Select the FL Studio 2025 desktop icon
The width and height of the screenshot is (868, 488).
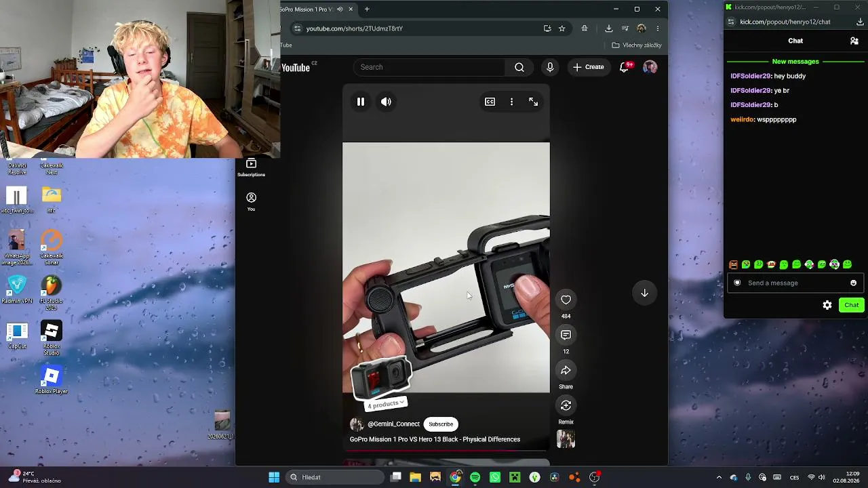pyautogui.click(x=52, y=293)
